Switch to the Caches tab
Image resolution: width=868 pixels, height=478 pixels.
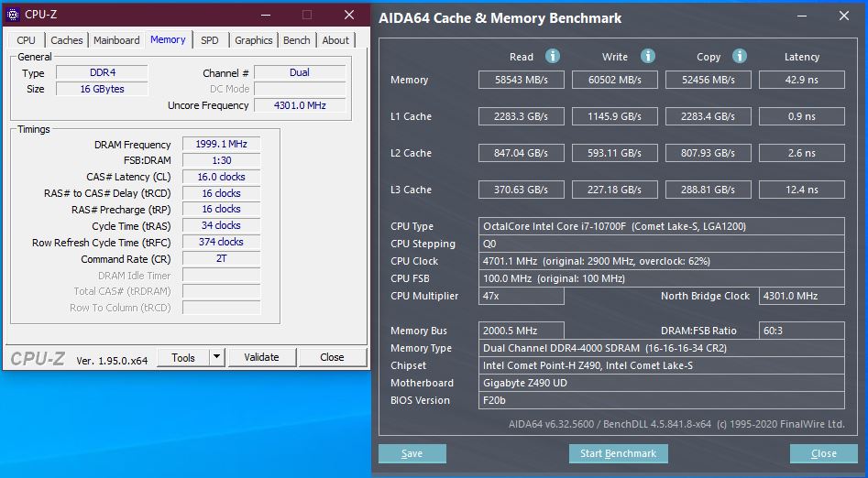(66, 40)
